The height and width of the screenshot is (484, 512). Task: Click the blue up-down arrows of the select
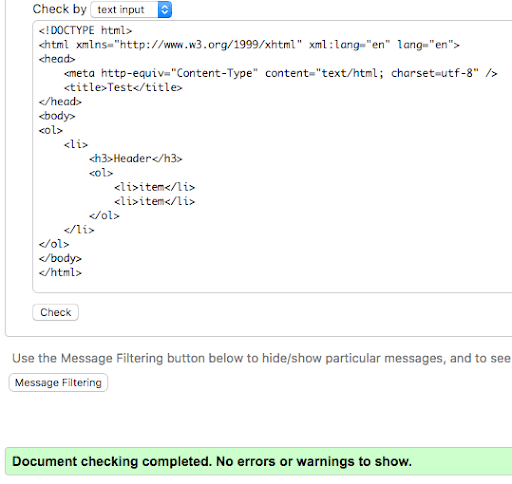[x=165, y=10]
